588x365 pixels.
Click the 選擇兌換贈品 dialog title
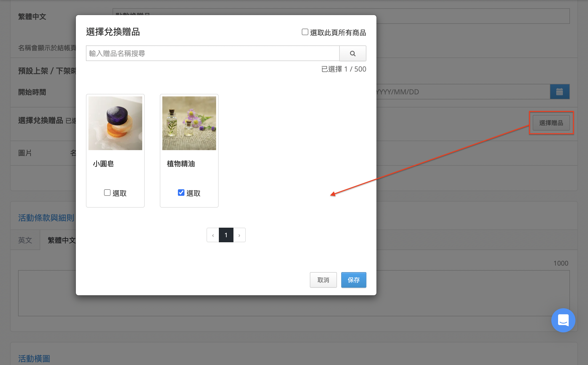[x=113, y=32]
